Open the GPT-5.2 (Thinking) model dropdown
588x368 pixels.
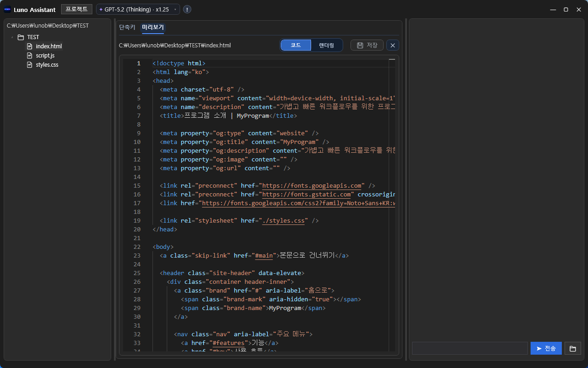[138, 10]
